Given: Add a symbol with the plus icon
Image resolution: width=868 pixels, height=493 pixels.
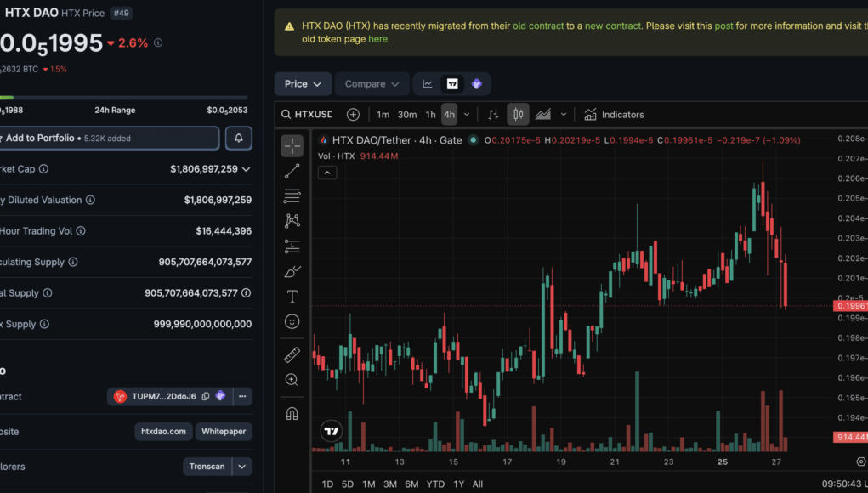Looking at the screenshot, I should tap(353, 115).
